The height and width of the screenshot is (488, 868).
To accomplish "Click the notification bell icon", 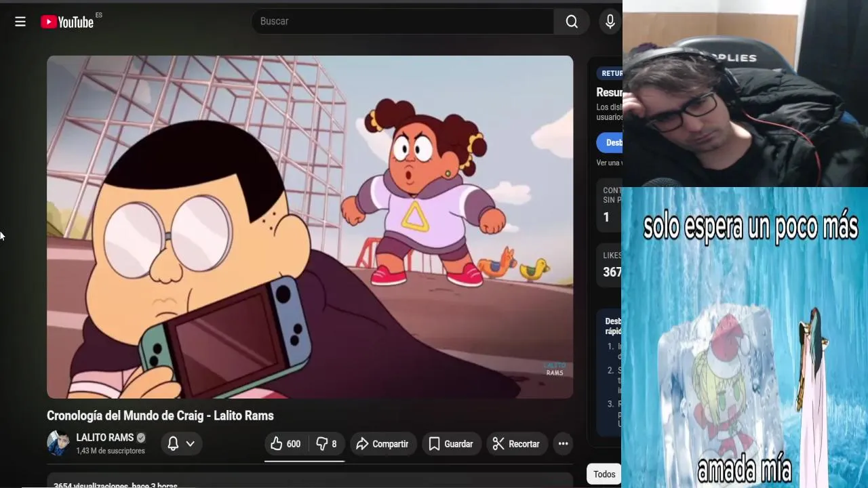I will (173, 444).
